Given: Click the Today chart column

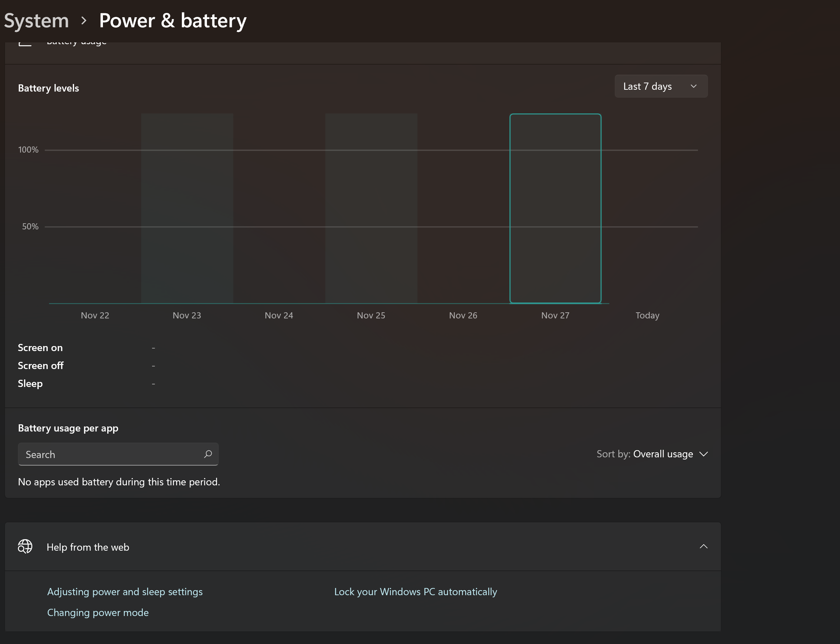Looking at the screenshot, I should (647, 209).
